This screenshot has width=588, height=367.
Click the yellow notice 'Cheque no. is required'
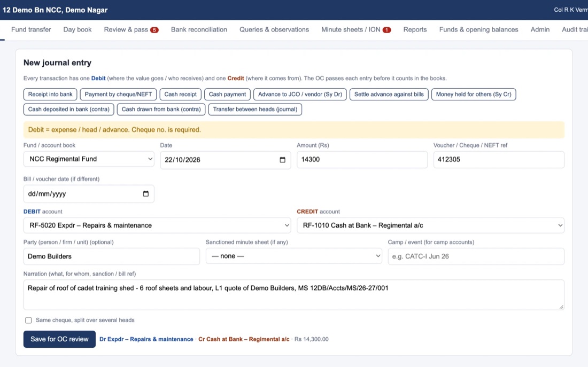point(293,130)
